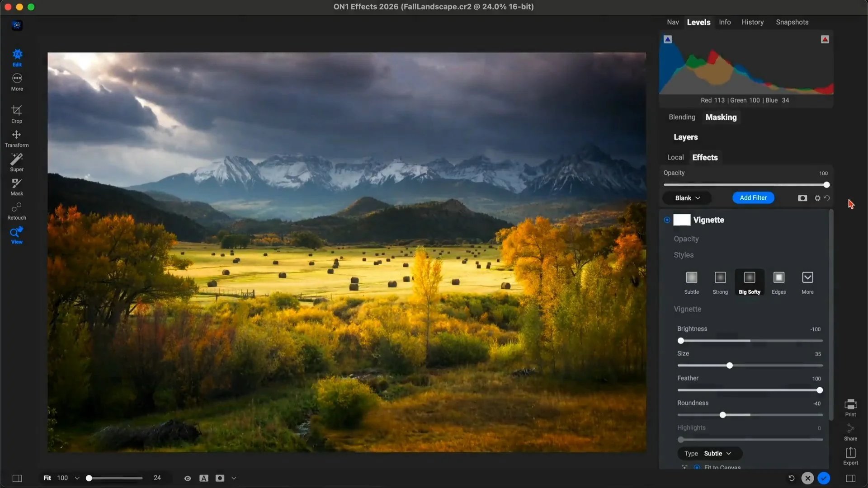Cancel edits with the gray X button
This screenshot has height=488, width=868.
click(x=807, y=478)
